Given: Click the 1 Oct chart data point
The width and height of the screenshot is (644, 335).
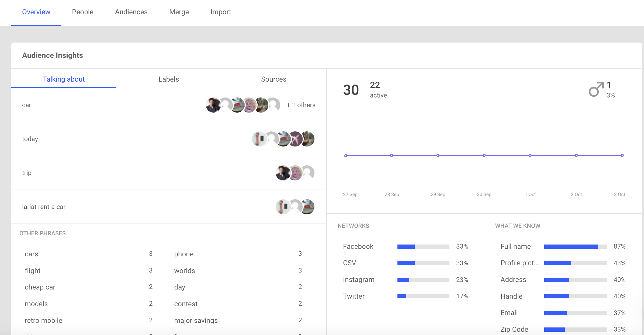Looking at the screenshot, I should (x=530, y=155).
